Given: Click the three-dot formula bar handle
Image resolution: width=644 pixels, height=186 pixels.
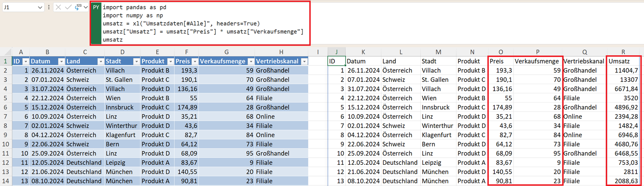Looking at the screenshot, I should click(49, 7).
